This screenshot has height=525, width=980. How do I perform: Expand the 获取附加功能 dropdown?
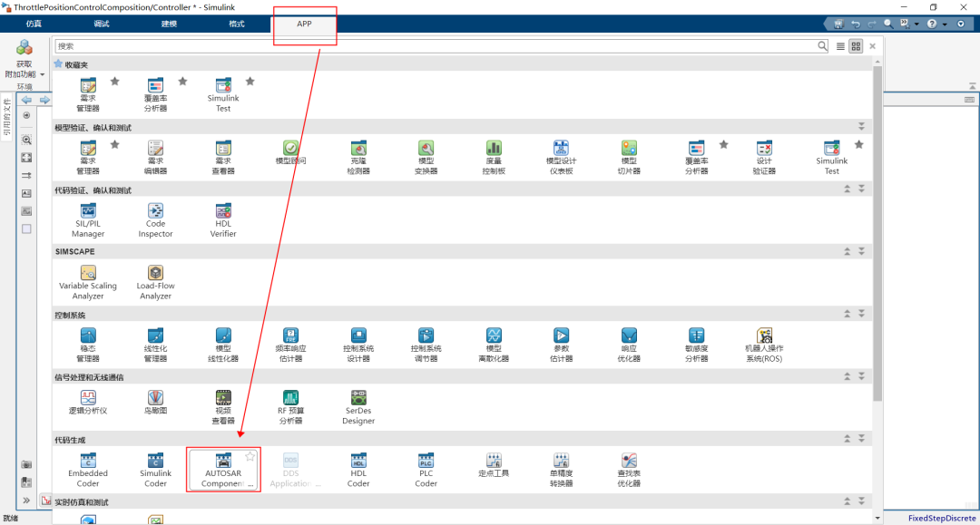43,74
